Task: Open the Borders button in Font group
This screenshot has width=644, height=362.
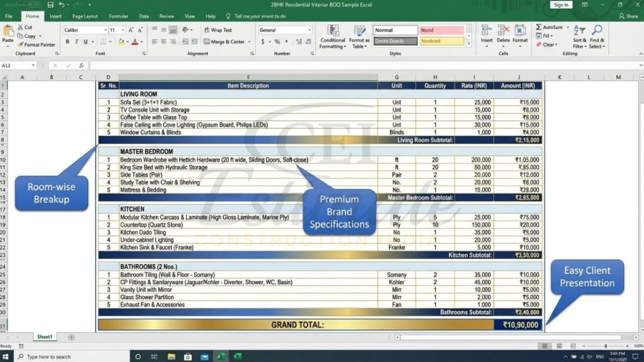Action: [103, 42]
